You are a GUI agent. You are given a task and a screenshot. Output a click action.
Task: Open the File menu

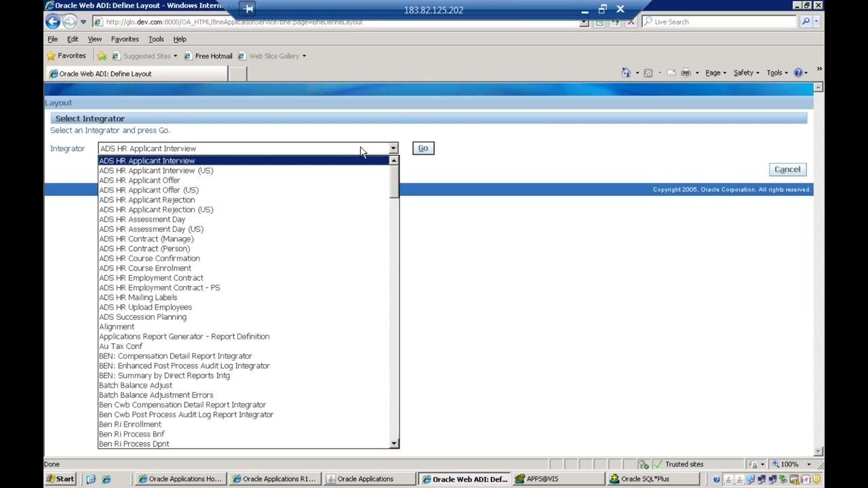pos(52,39)
